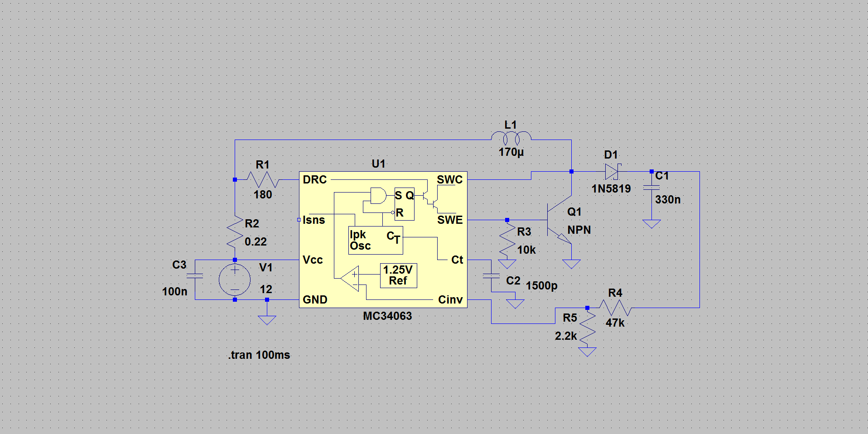The width and height of the screenshot is (868, 434).
Task: Select the 1.25V Ref block
Action: coord(399,275)
